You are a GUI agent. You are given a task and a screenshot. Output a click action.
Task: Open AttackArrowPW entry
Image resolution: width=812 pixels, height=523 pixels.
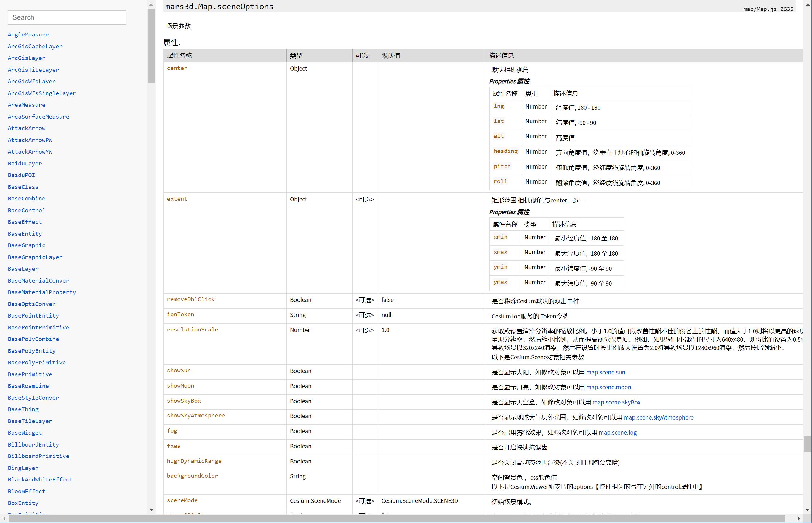30,140
